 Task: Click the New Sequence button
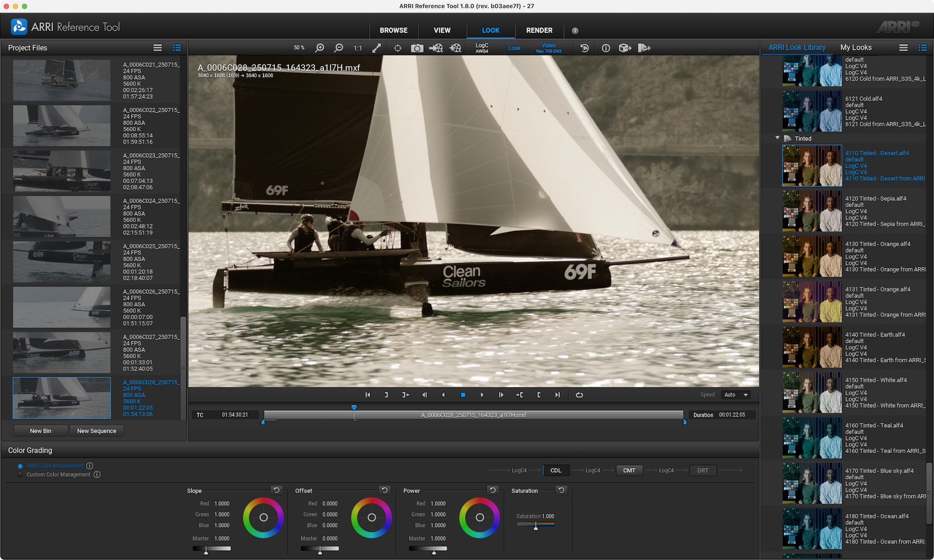96,431
